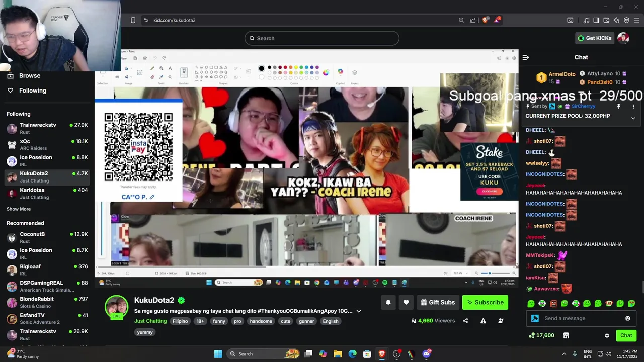Open Karldotaa channel in sidebar

click(x=47, y=193)
